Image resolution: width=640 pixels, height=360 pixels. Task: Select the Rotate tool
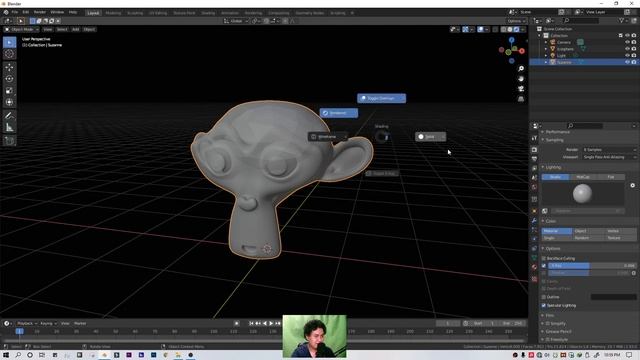[x=9, y=79]
